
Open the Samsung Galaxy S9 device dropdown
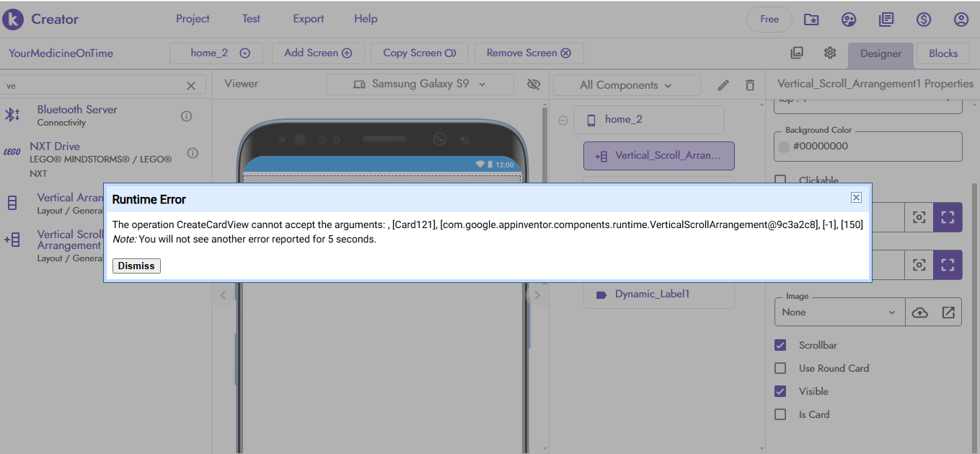[x=420, y=84]
